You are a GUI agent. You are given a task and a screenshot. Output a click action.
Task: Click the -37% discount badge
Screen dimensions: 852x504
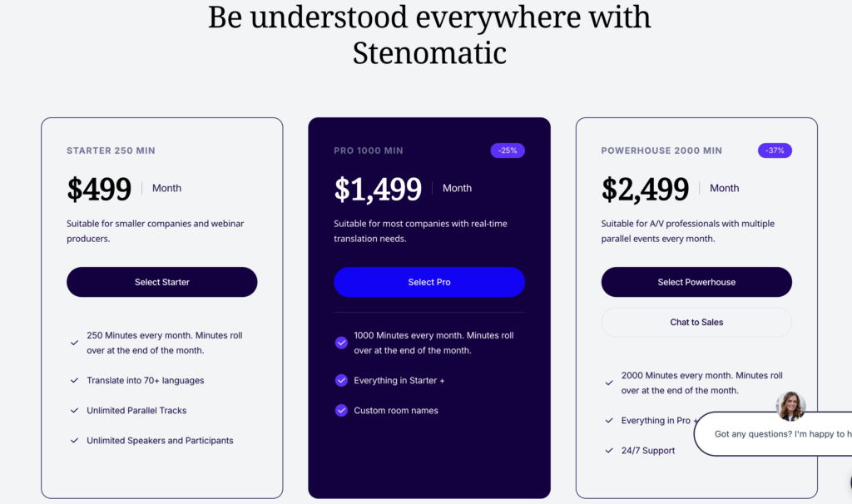tap(775, 151)
